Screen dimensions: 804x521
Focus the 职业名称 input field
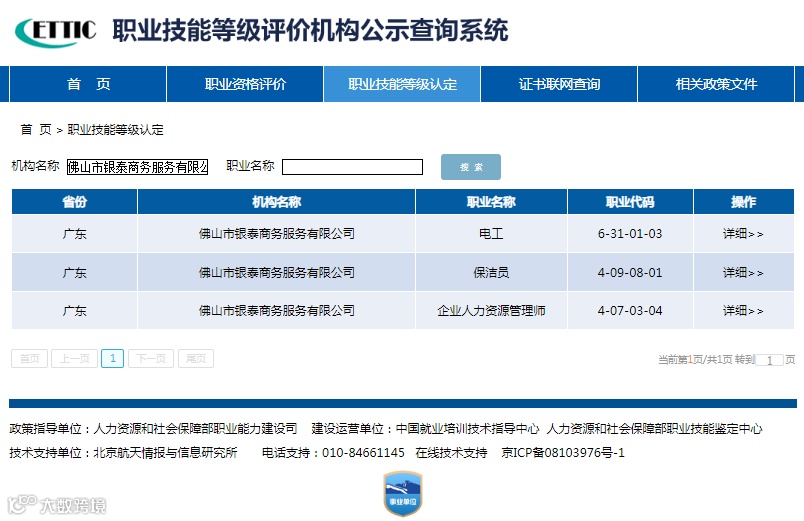[x=352, y=167]
